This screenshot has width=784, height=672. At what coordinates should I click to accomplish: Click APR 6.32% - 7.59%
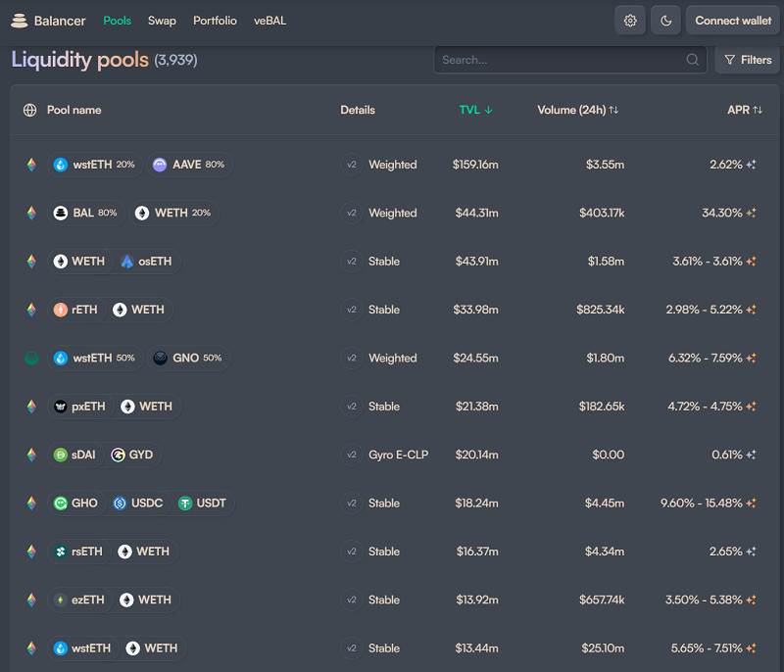[705, 358]
